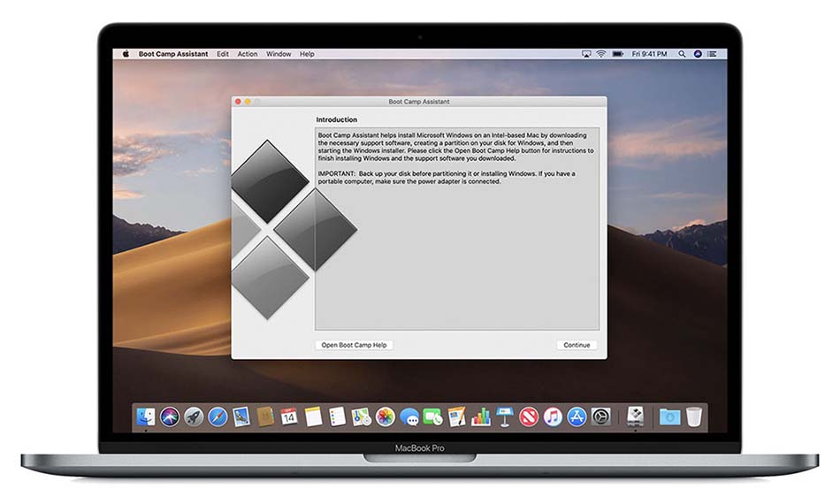Open Boot Camp Help
840x504 pixels.
(354, 345)
